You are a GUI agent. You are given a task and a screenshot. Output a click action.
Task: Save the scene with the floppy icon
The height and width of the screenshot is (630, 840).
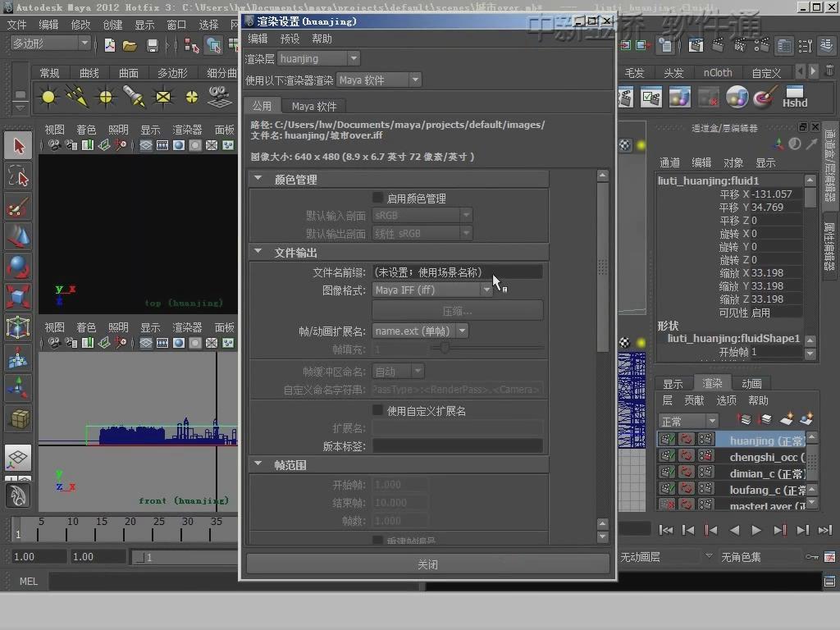pos(152,46)
